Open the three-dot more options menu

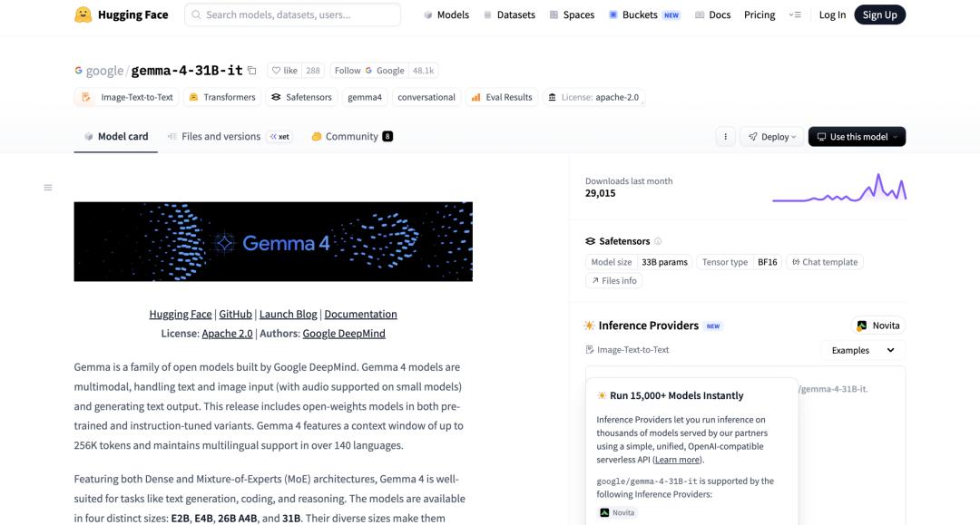tap(725, 137)
